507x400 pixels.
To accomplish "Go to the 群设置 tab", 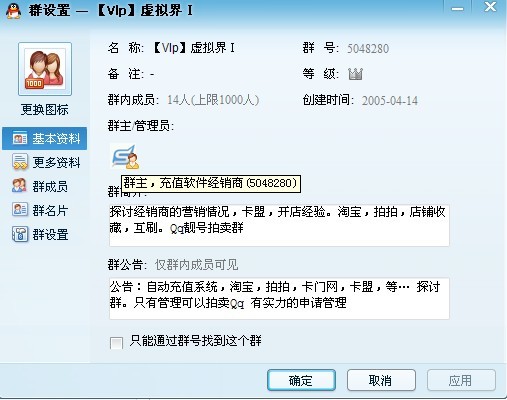I will tap(45, 234).
